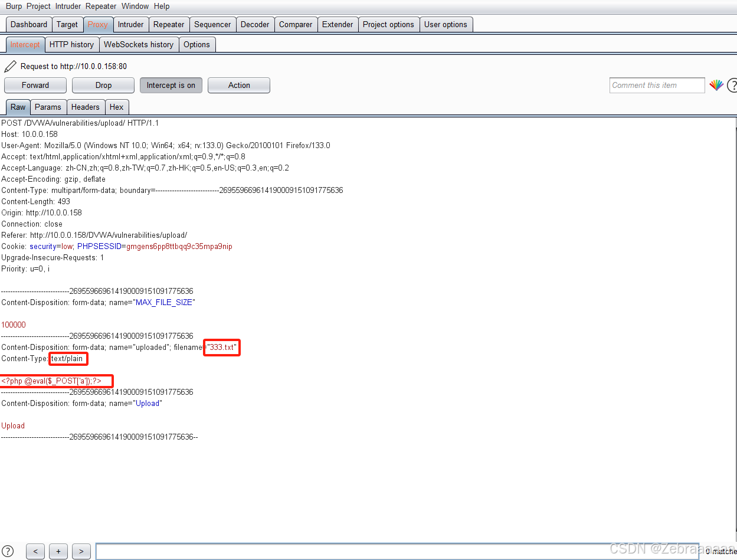Click the 'Priority: u=0, i' line

[25, 268]
